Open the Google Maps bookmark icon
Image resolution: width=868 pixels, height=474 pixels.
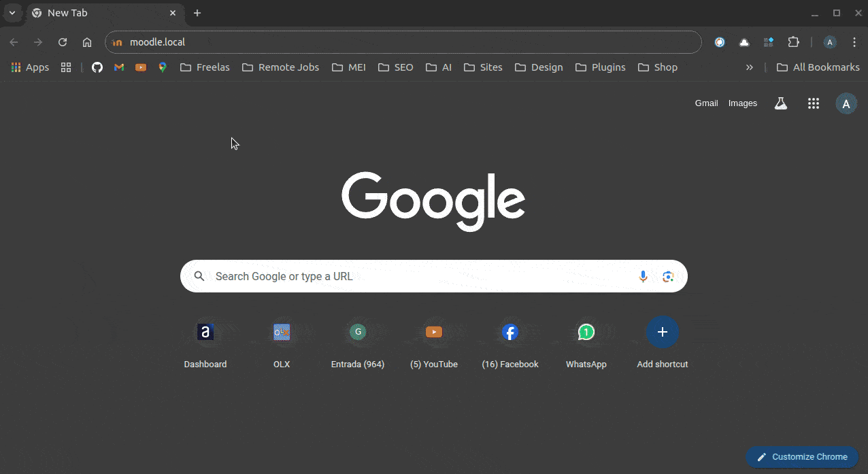pos(163,67)
